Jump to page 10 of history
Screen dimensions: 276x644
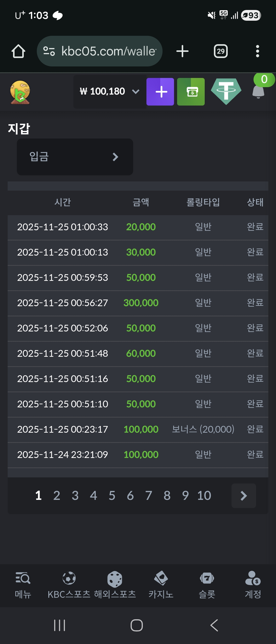(x=204, y=496)
